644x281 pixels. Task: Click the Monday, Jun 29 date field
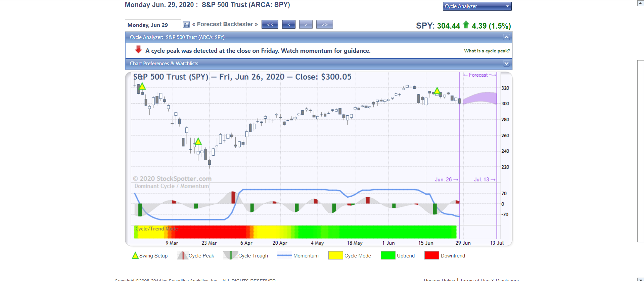pyautogui.click(x=153, y=25)
